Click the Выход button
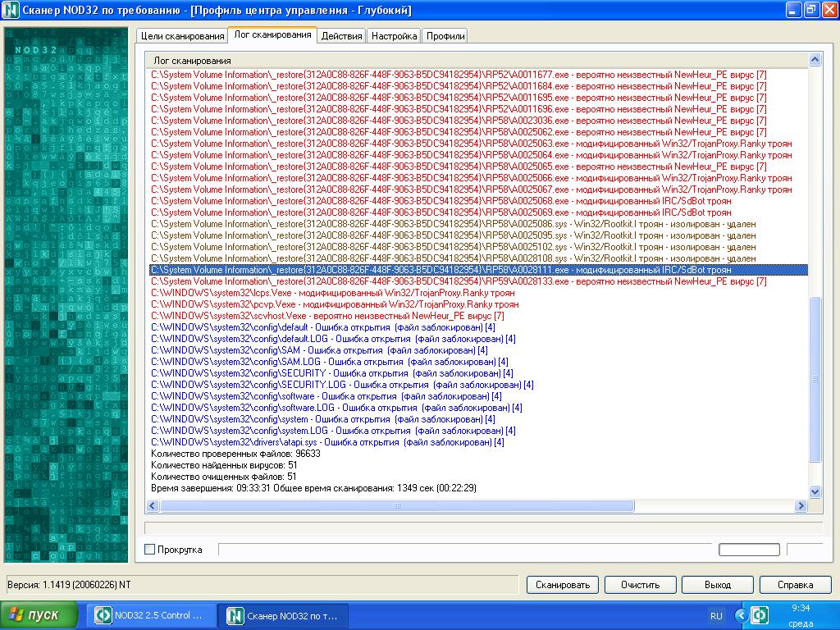Viewport: 840px width, 630px height. point(717,584)
